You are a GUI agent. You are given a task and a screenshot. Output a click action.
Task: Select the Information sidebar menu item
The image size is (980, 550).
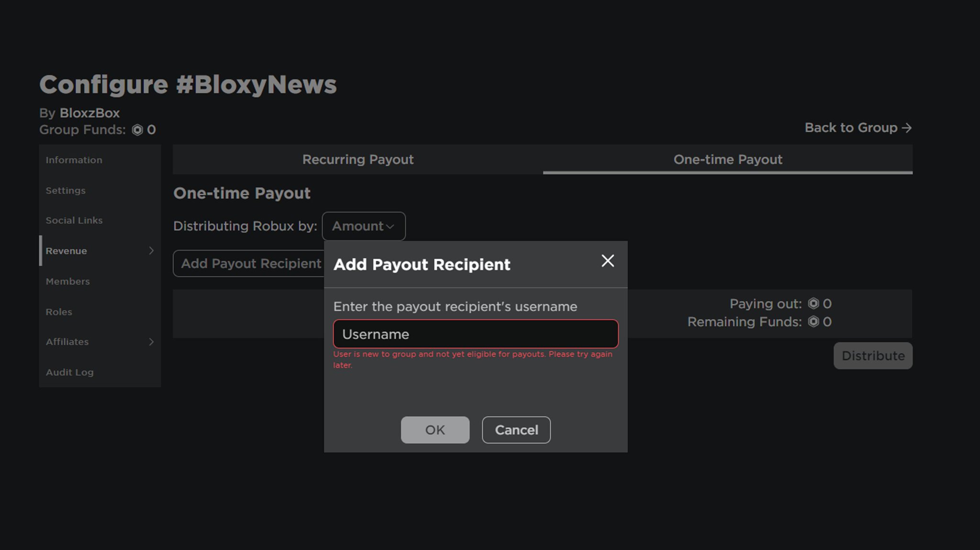point(74,159)
